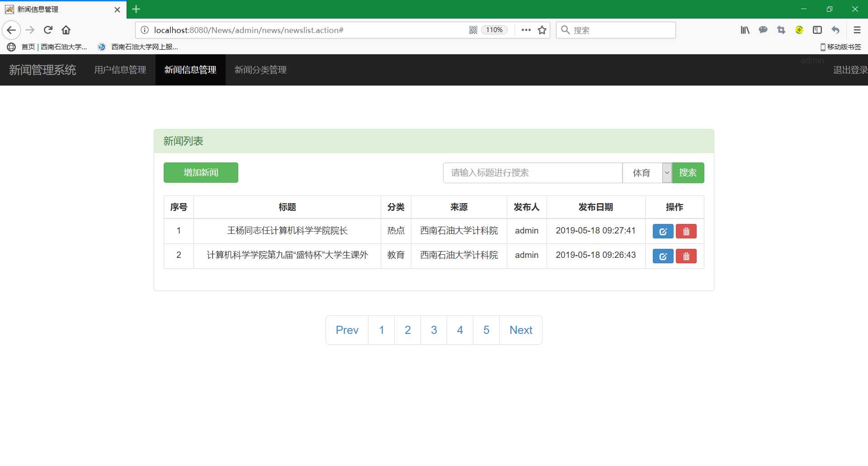Switch to 用户信息管理 nav tab
Image resolution: width=868 pixels, height=466 pixels.
pyautogui.click(x=120, y=70)
